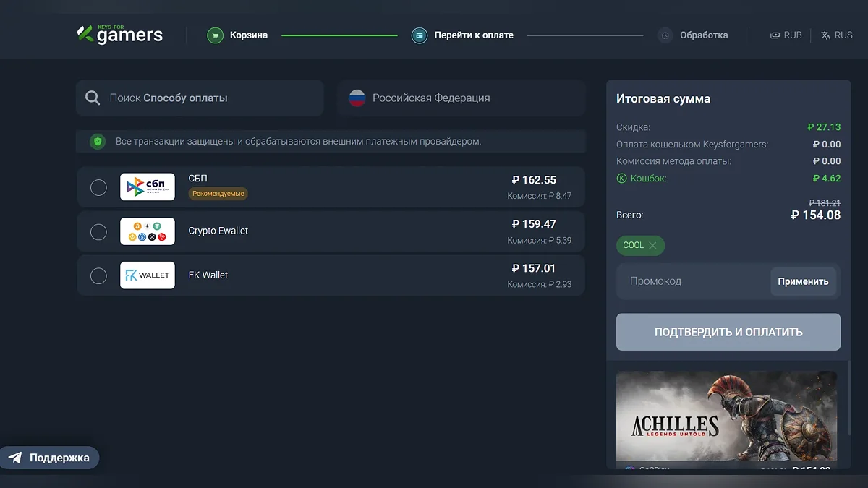Open the Keys for Gamers logo homepage
This screenshot has height=488, width=868.
tap(120, 34)
